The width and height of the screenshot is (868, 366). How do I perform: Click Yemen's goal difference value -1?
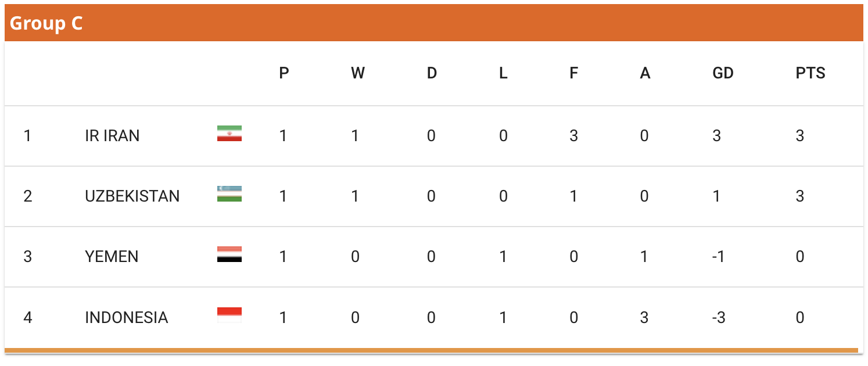pyautogui.click(x=719, y=257)
